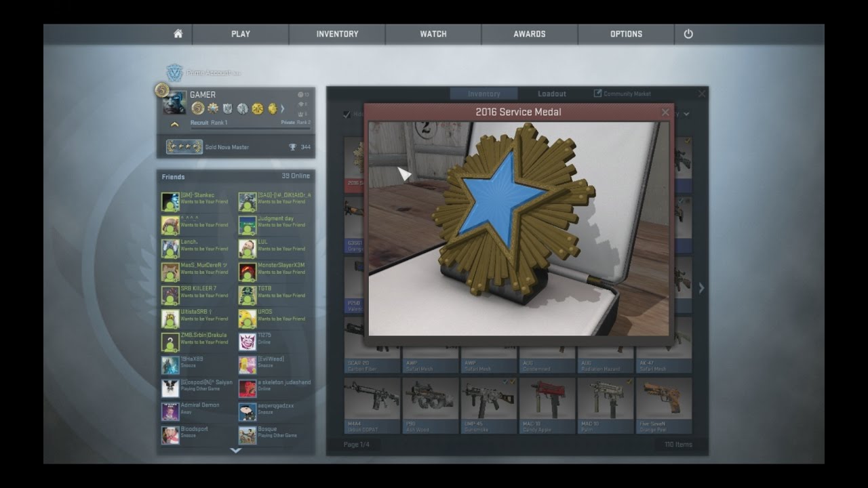Click the Recruit Rank 1 progress bar

[x=250, y=128]
